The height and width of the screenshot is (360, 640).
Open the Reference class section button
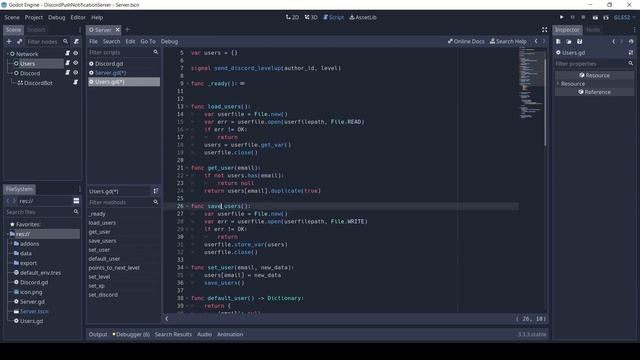594,92
